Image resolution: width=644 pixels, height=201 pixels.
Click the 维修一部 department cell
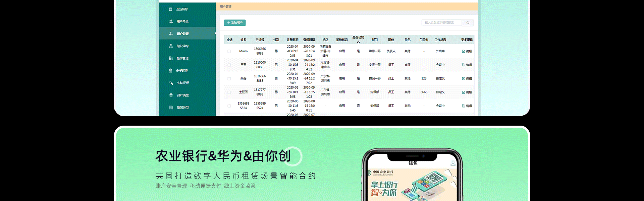click(375, 51)
